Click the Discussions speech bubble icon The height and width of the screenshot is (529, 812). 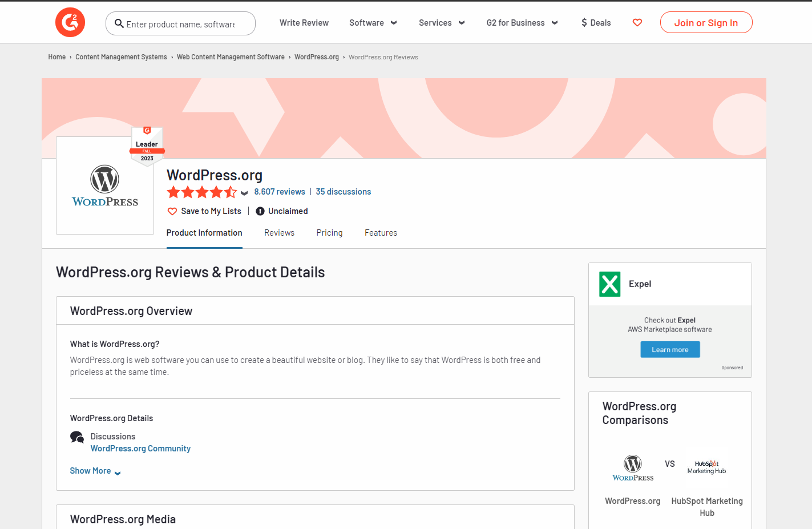point(77,438)
